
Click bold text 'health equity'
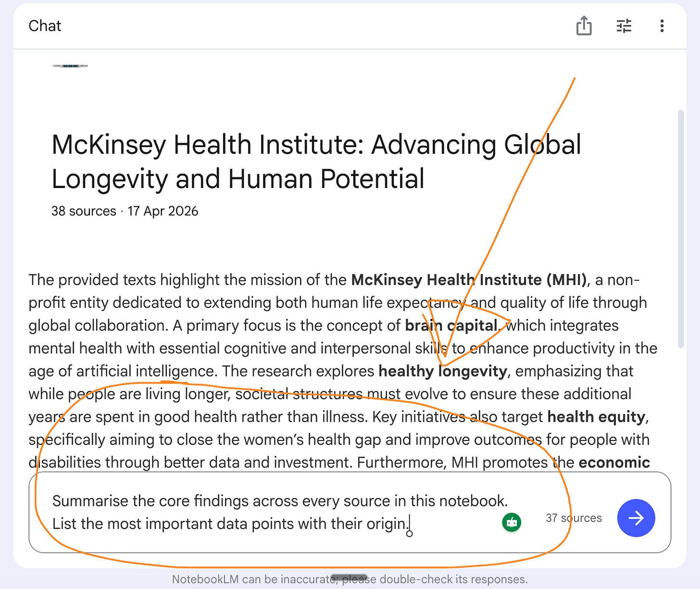pos(596,416)
